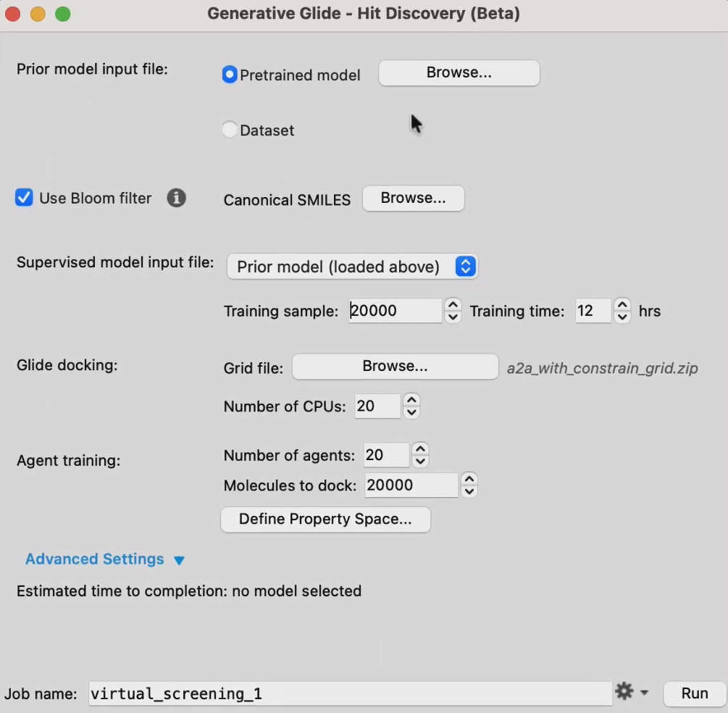Open Bloom filter info icon

[x=177, y=198]
